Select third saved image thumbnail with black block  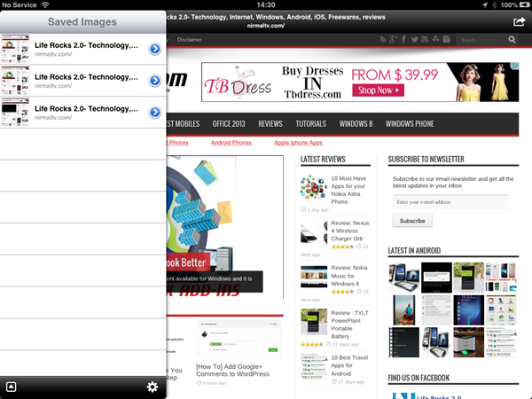pyautogui.click(x=15, y=112)
